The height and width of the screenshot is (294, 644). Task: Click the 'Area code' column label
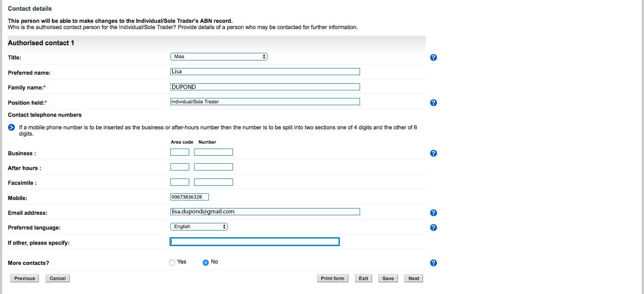(182, 142)
